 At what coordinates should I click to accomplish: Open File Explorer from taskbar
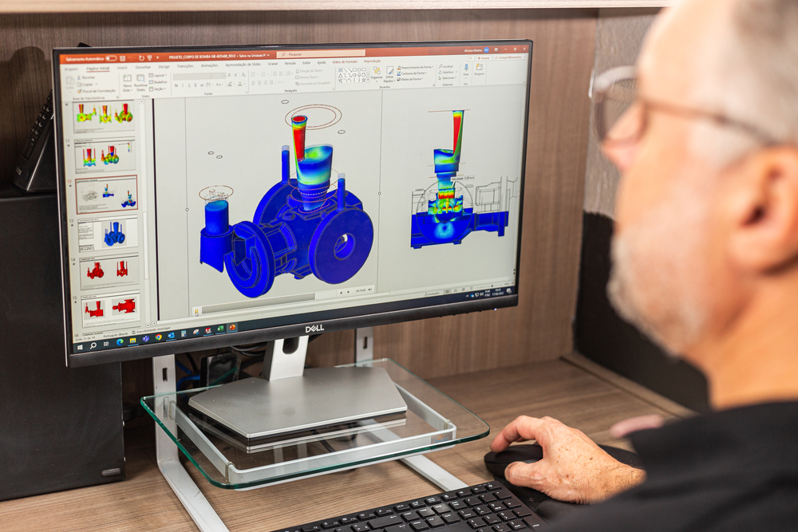tap(132, 341)
